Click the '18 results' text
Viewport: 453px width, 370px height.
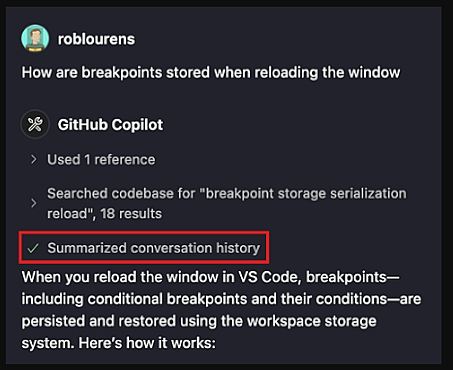131,214
